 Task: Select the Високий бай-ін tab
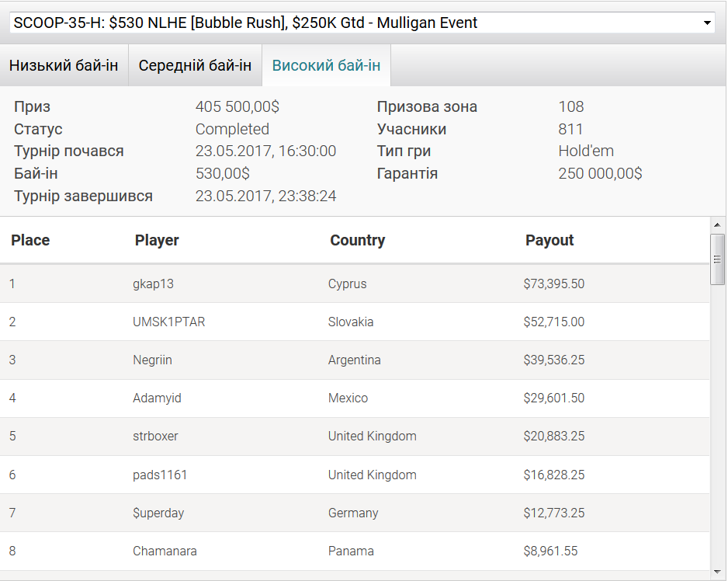[x=326, y=65]
